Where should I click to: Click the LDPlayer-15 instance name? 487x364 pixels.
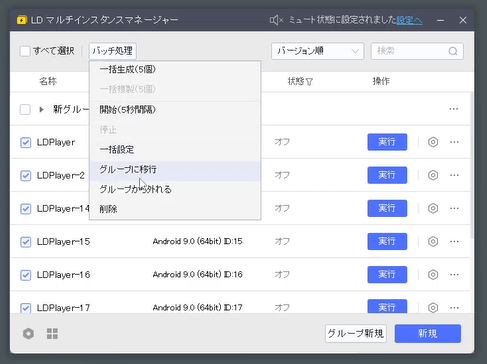pyautogui.click(x=63, y=242)
